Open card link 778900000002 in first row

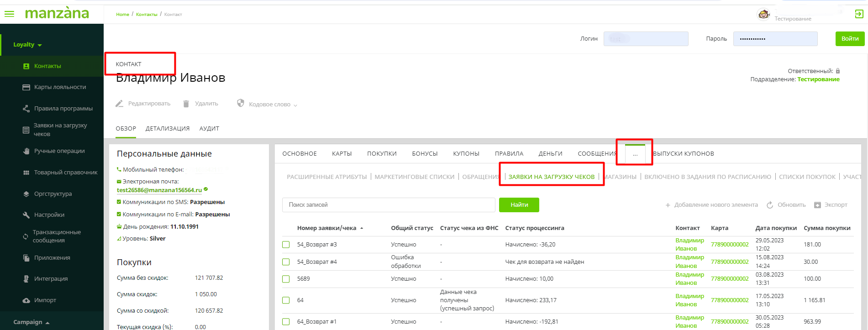click(729, 245)
